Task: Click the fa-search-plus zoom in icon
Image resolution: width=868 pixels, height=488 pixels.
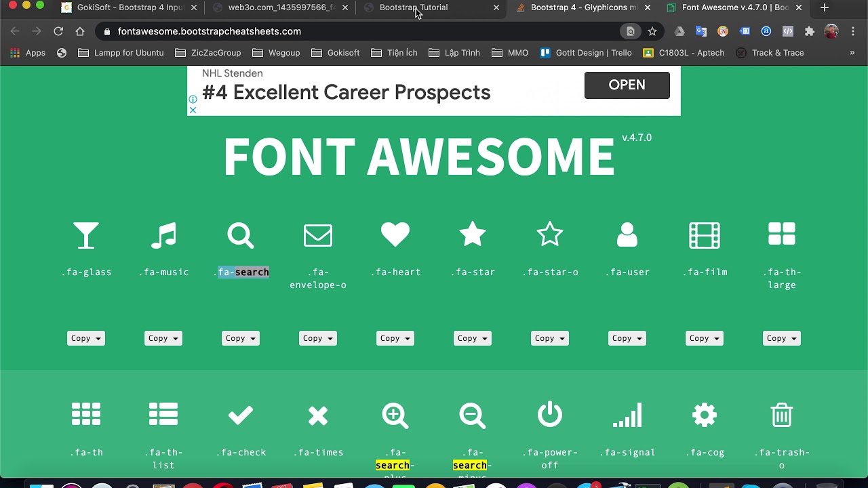Action: click(x=395, y=415)
